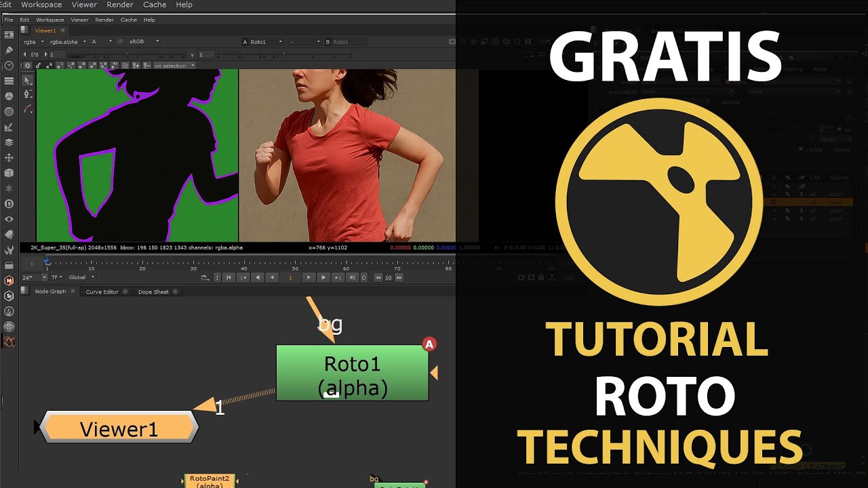Choose the arrow Select tool in viewer

(28, 80)
